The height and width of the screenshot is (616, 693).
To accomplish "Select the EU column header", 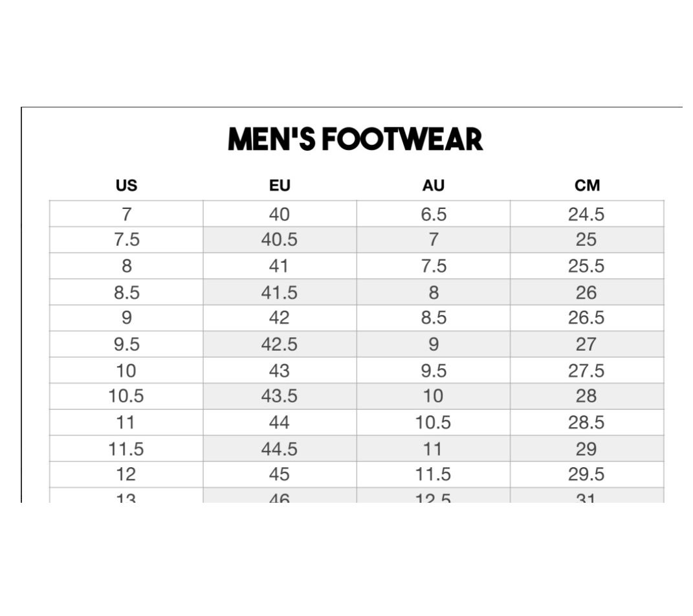I will [x=280, y=186].
